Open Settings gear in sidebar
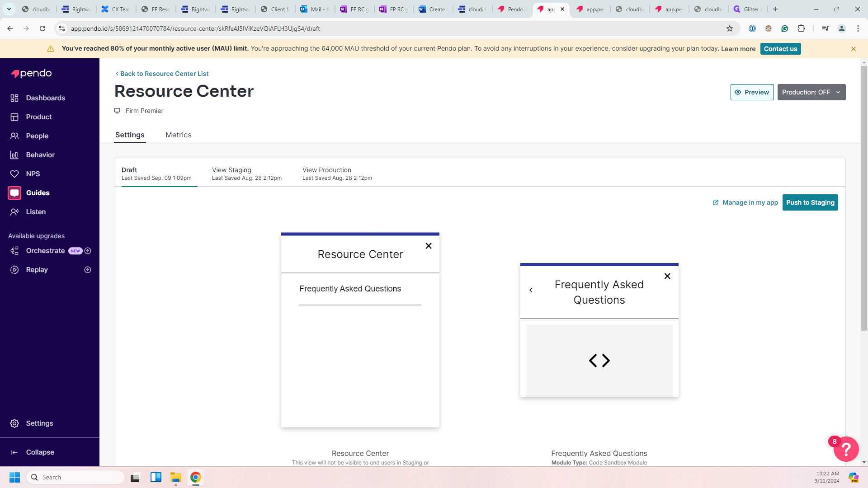Screen dimensions: 868x488 (14, 423)
